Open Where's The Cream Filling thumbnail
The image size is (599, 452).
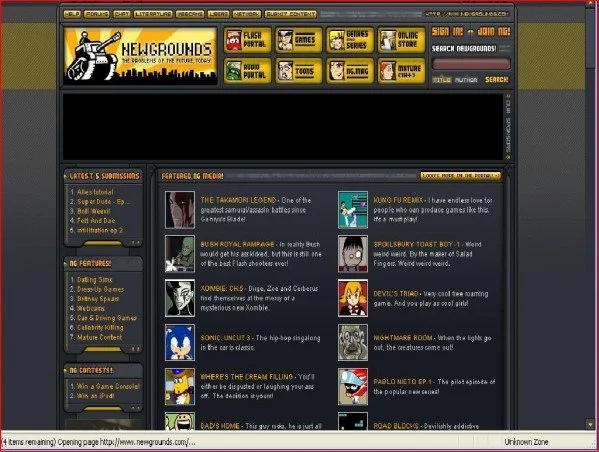click(x=180, y=387)
